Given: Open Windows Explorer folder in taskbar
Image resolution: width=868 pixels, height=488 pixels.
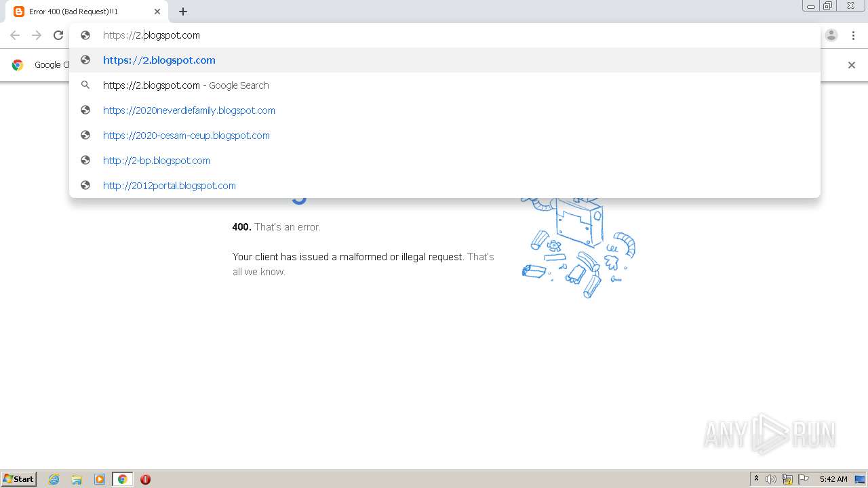Looking at the screenshot, I should pyautogui.click(x=77, y=479).
